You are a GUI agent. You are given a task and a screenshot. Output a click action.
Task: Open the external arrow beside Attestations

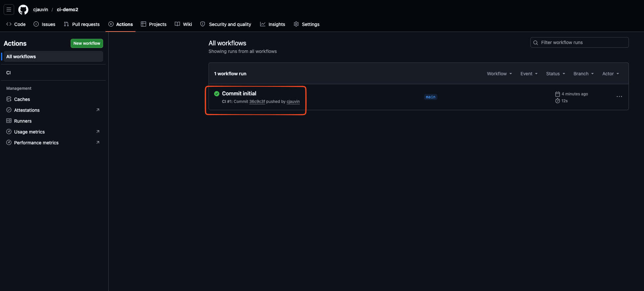(x=98, y=110)
